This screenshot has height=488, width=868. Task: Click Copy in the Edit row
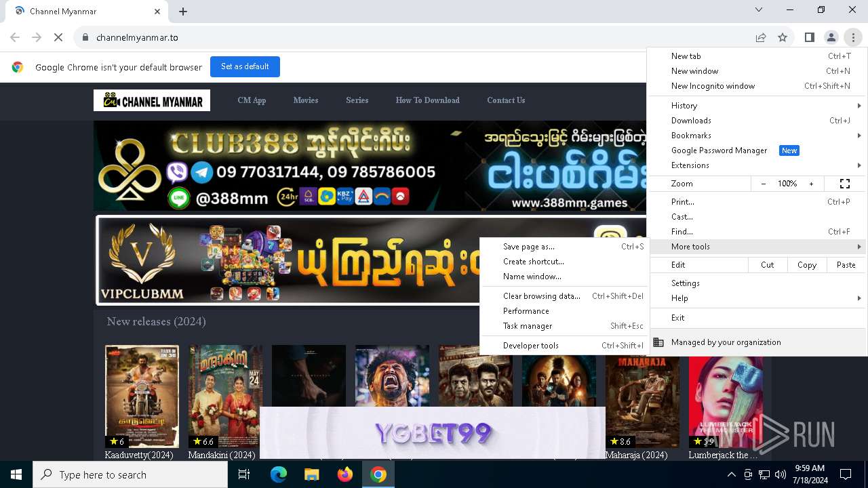807,265
